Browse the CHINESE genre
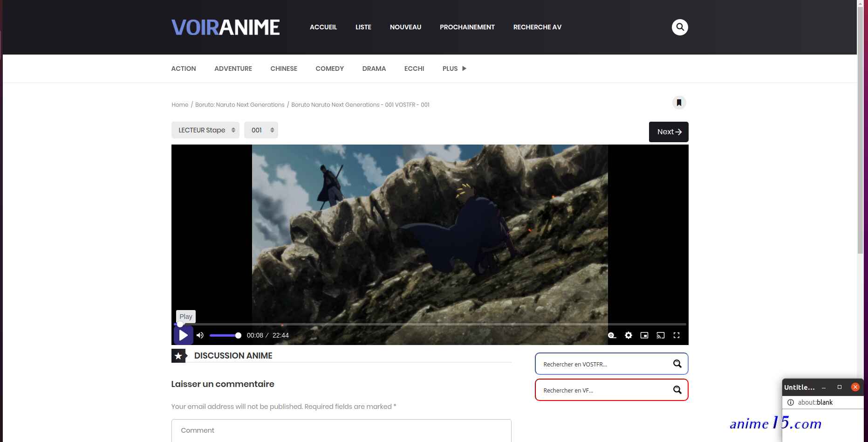 pyautogui.click(x=284, y=69)
